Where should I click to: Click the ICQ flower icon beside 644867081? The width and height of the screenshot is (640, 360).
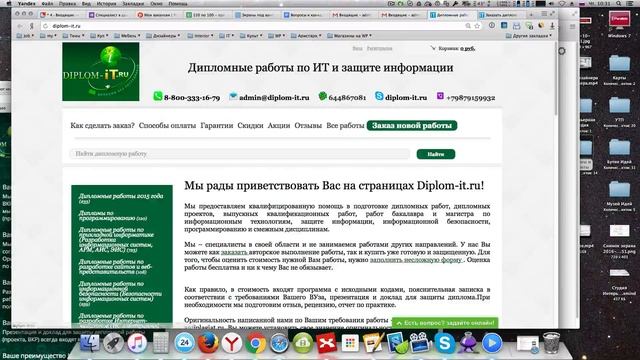coord(322,96)
